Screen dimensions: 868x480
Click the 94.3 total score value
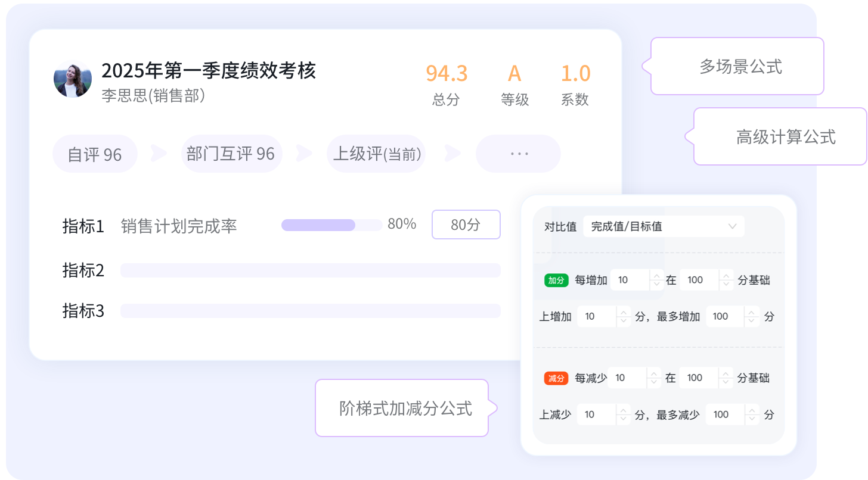click(x=447, y=73)
